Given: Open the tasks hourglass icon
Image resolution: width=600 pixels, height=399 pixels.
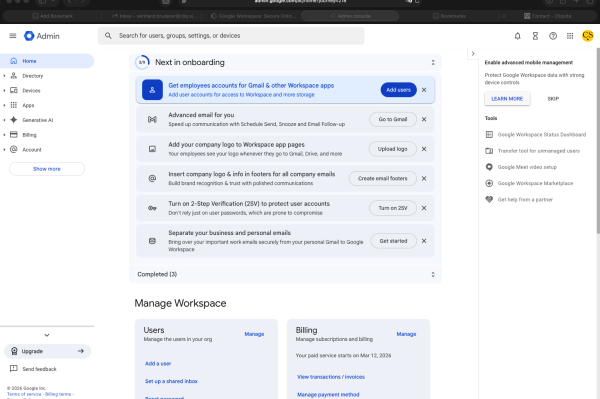Looking at the screenshot, I should pos(535,36).
